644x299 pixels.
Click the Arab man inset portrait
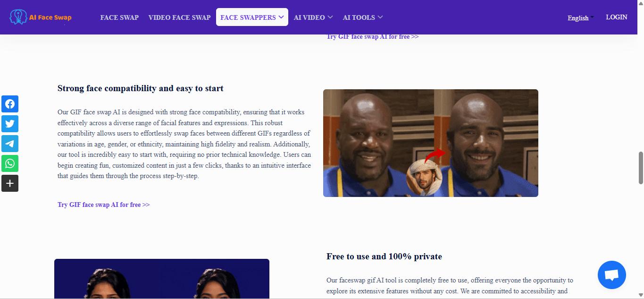(424, 178)
